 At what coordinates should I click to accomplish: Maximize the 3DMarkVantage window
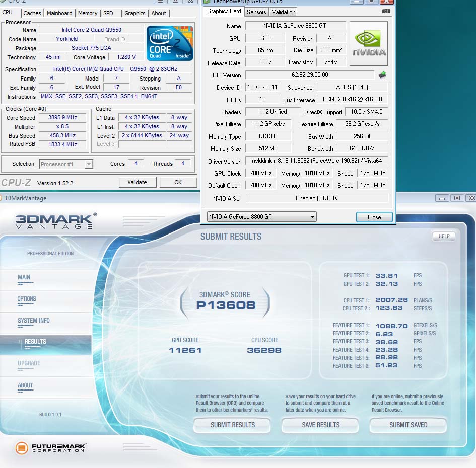(x=457, y=198)
